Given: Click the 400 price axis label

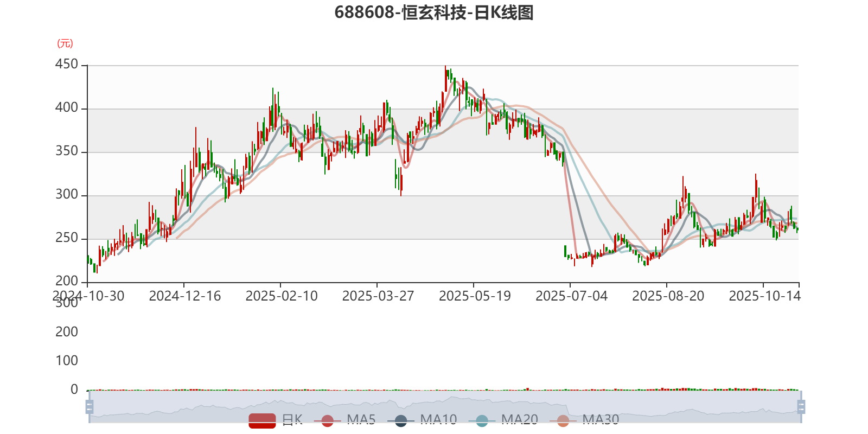Looking at the screenshot, I should click(x=67, y=108).
